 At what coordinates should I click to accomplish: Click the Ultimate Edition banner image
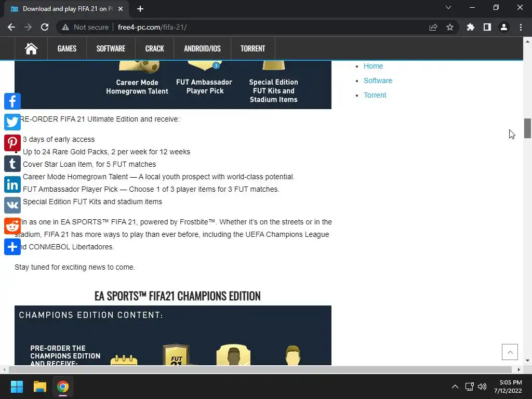tap(173, 85)
